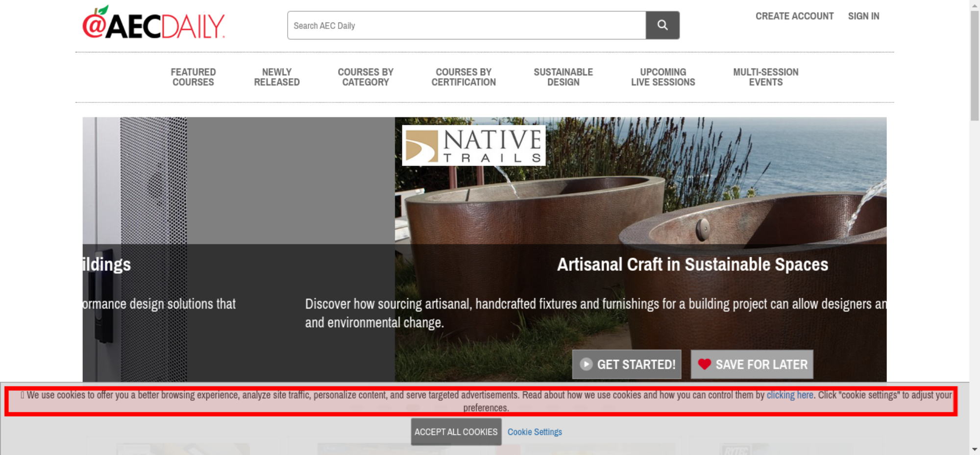980x455 pixels.
Task: Click the scrollbar down arrow
Action: click(x=975, y=449)
